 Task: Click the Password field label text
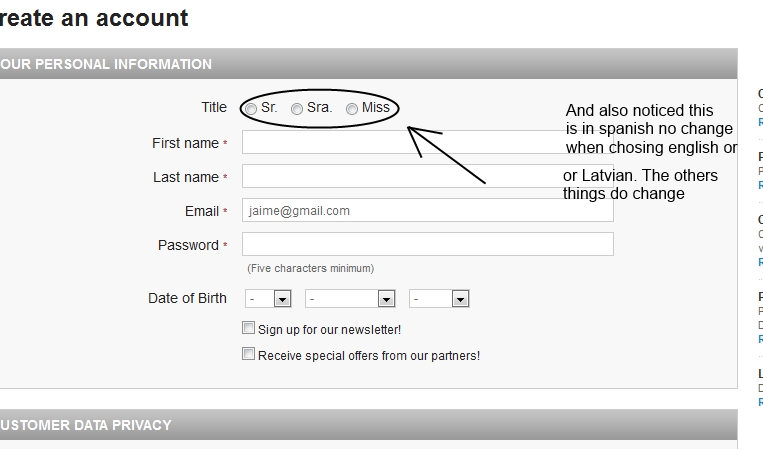pos(188,245)
